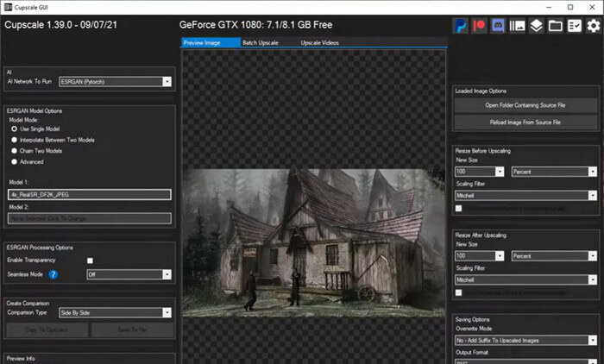Click the checklist log icon
The height and width of the screenshot is (364, 604).
point(575,26)
